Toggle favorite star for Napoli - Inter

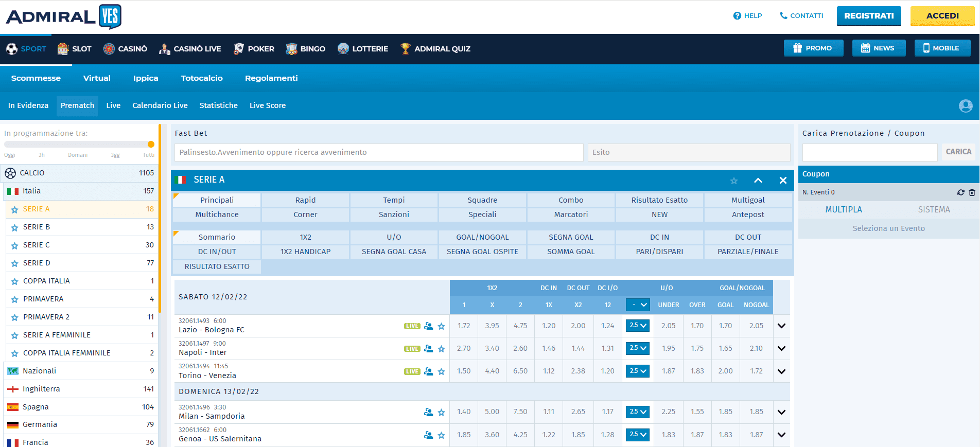(441, 349)
